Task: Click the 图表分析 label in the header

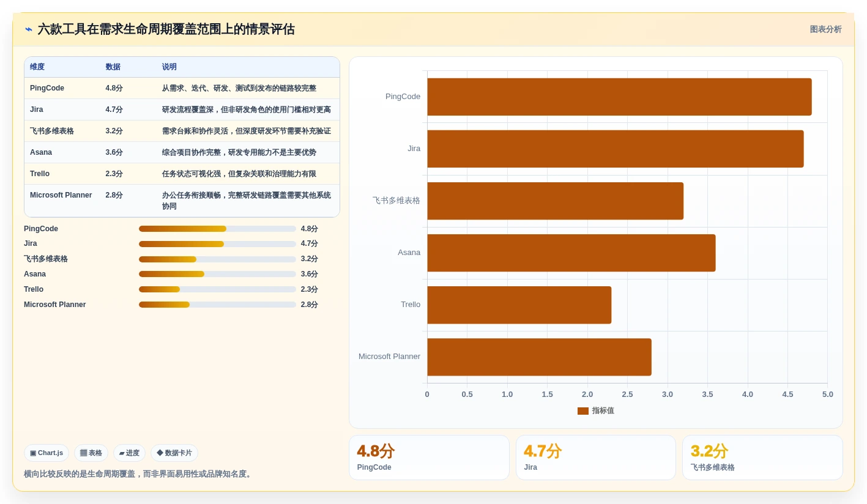Action: click(x=825, y=29)
